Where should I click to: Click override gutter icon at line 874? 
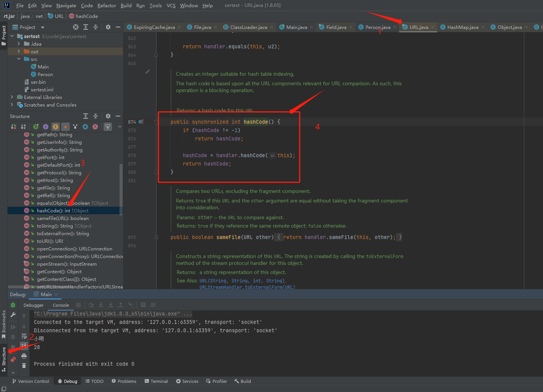(141, 122)
